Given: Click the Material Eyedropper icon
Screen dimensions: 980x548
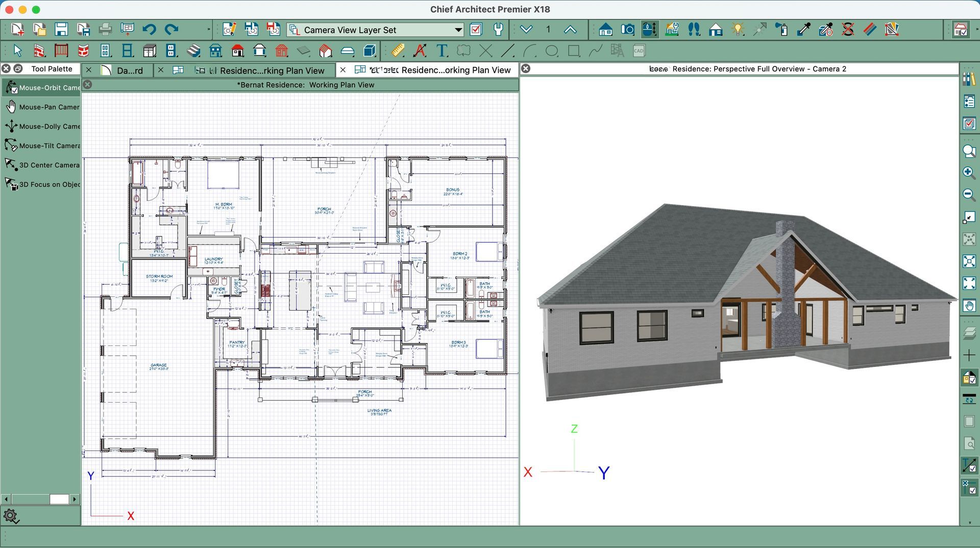Looking at the screenshot, I should point(804,30).
